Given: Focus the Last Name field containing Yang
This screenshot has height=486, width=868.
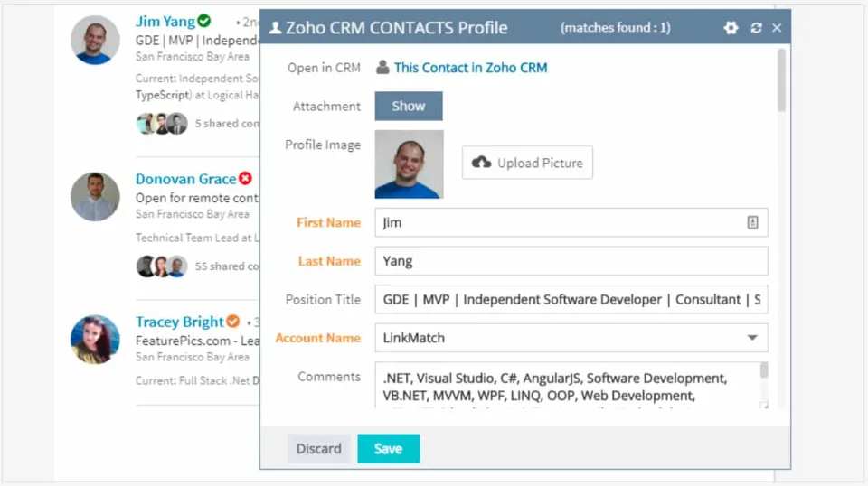Looking at the screenshot, I should point(571,261).
